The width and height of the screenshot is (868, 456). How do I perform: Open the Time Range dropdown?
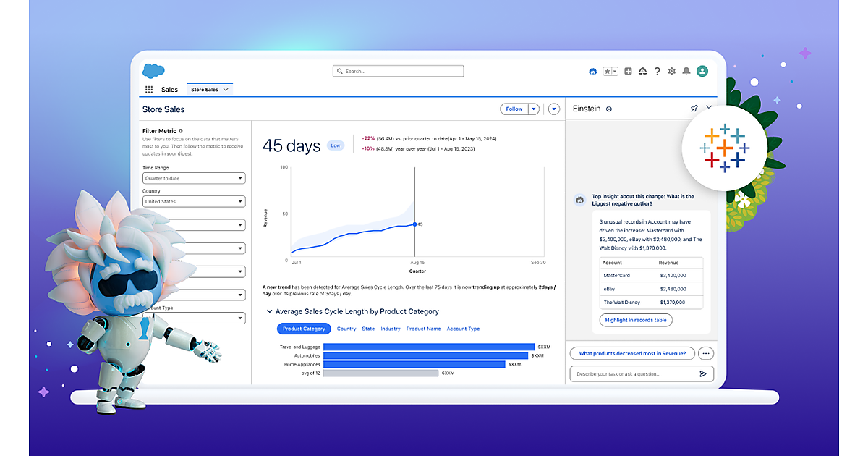coord(194,178)
